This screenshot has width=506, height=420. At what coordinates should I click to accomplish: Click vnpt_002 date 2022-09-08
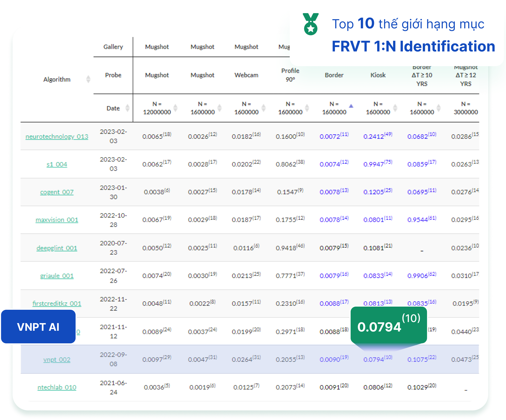tap(113, 359)
